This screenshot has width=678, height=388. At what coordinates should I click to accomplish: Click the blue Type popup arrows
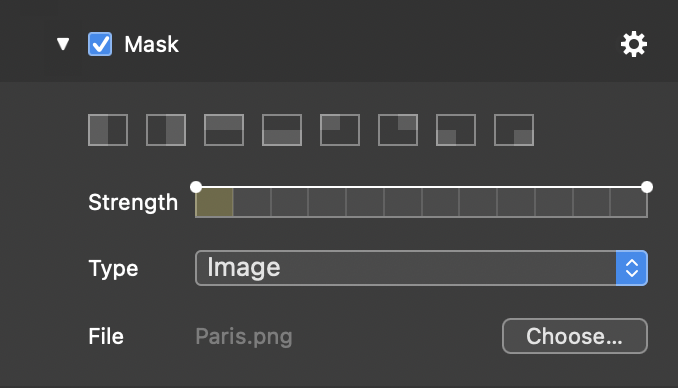(632, 268)
